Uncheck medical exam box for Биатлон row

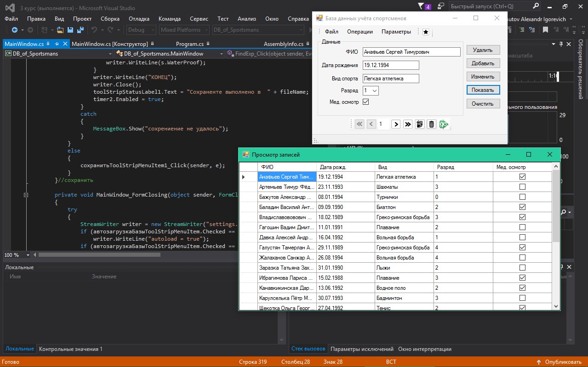point(522,207)
